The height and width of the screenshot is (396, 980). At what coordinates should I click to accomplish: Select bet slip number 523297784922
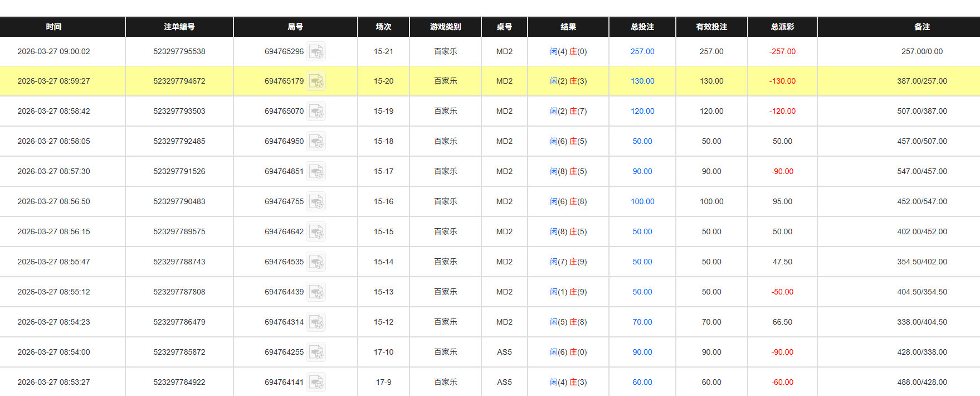tap(179, 382)
